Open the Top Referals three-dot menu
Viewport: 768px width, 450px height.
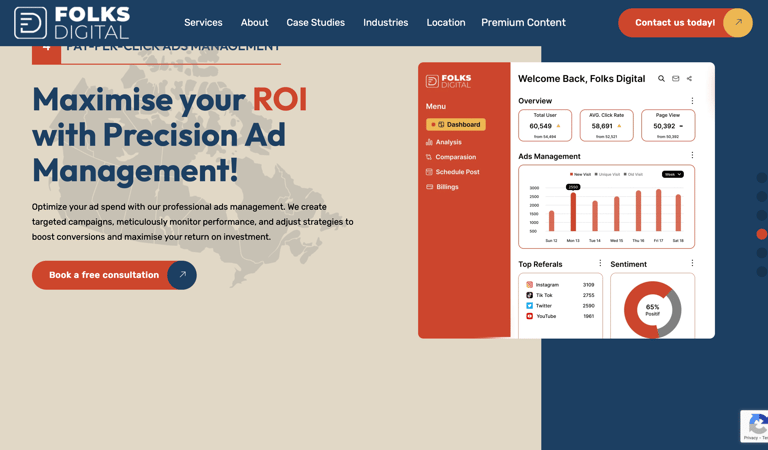pyautogui.click(x=600, y=263)
